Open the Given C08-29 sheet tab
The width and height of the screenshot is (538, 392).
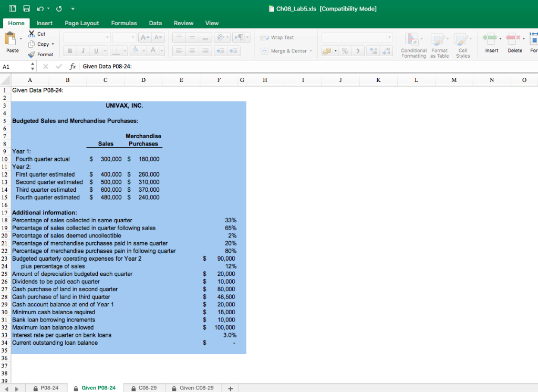tap(193, 388)
